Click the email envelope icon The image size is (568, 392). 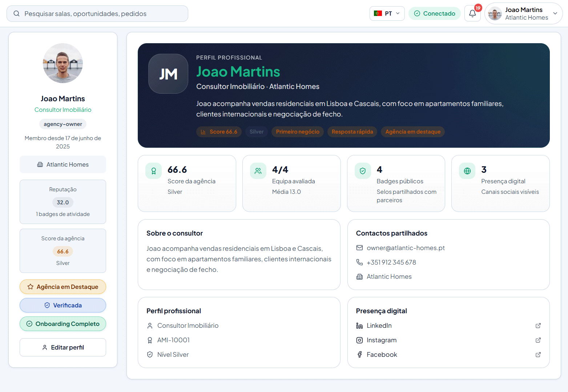[x=359, y=248]
